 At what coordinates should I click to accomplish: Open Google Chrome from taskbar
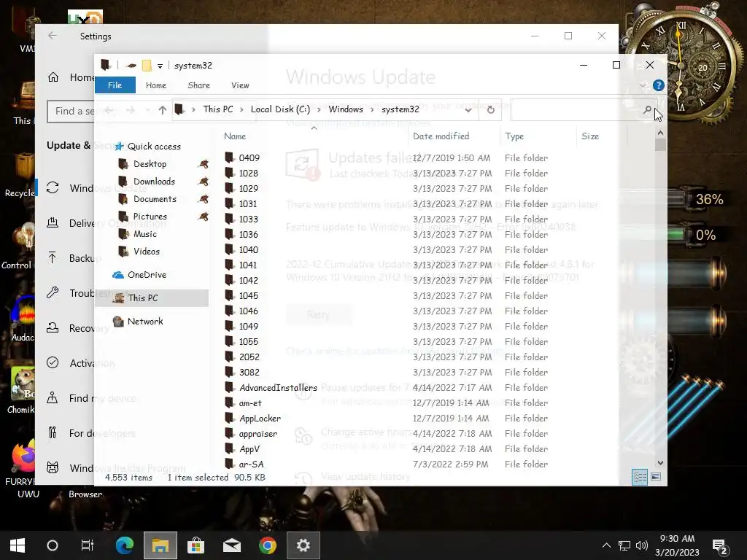tap(268, 545)
